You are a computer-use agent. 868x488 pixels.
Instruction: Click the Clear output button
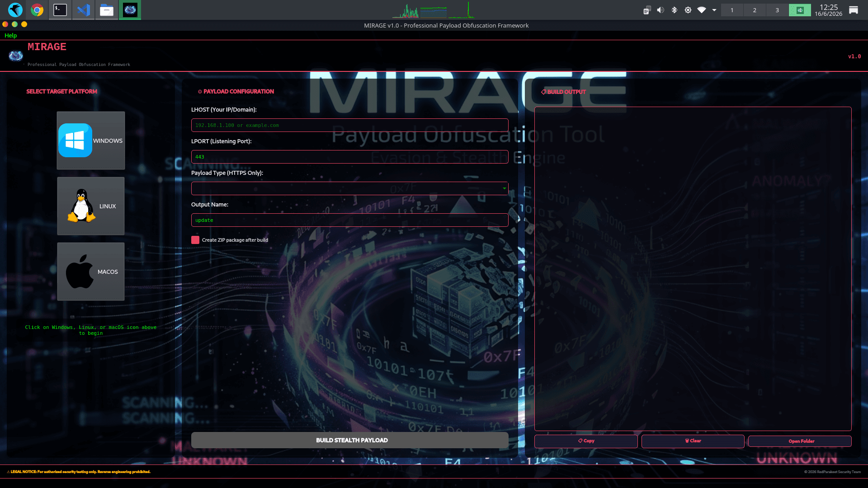(693, 441)
